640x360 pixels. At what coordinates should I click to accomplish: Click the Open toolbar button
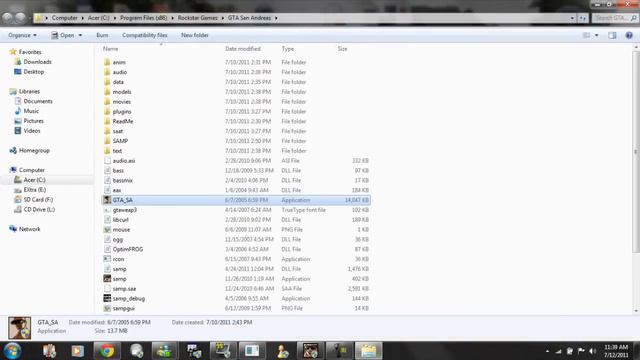click(62, 36)
